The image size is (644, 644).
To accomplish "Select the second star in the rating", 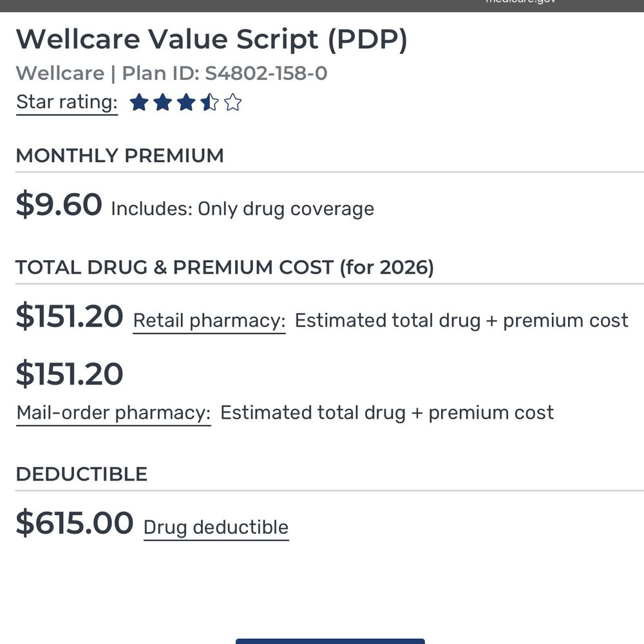I will [162, 102].
